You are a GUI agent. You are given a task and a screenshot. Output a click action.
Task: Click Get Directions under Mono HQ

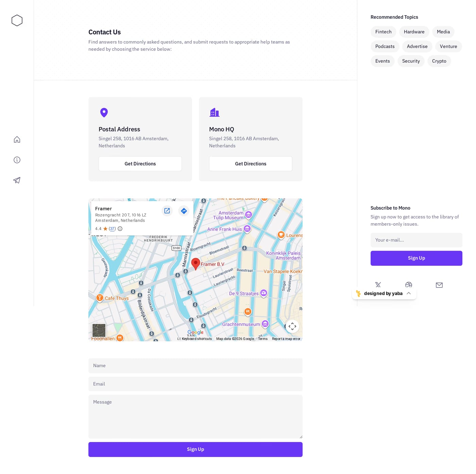coord(251,164)
